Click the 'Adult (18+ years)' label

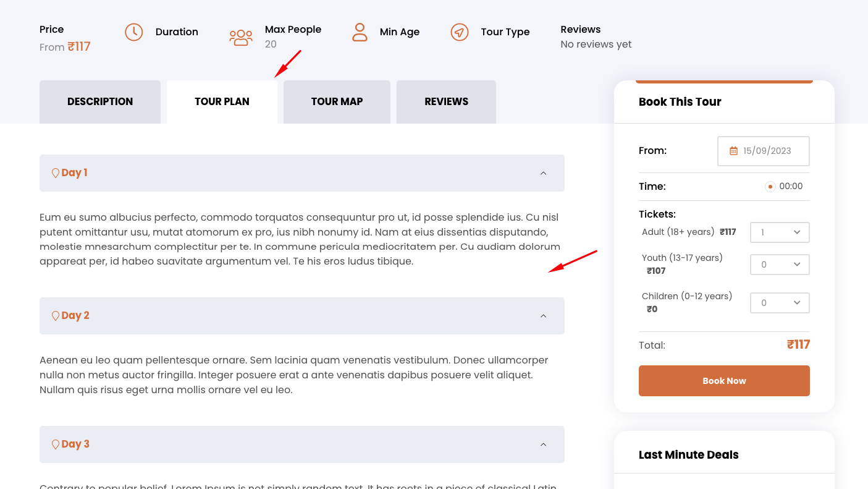pyautogui.click(x=678, y=232)
